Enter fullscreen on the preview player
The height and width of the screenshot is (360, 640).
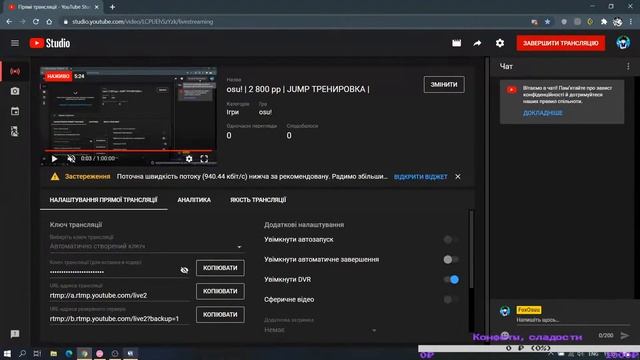tap(204, 159)
